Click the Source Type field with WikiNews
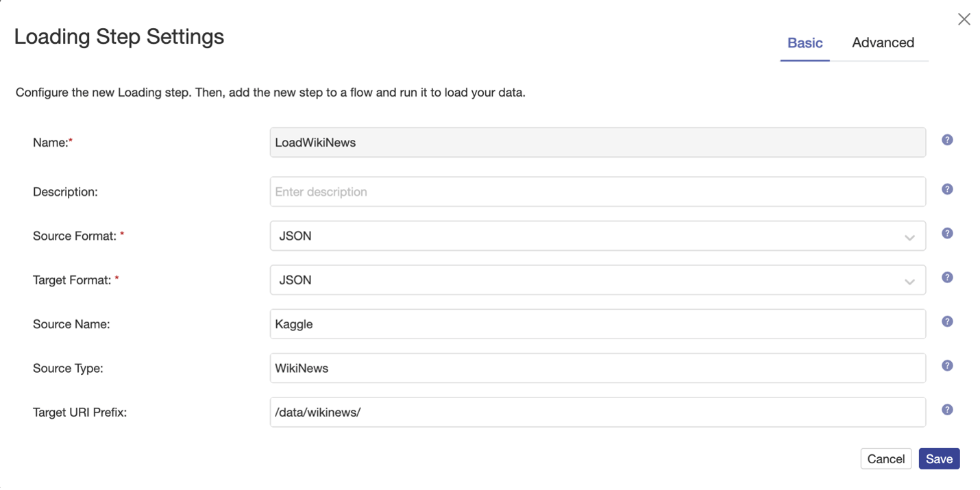Image resolution: width=980 pixels, height=490 pixels. coord(597,368)
